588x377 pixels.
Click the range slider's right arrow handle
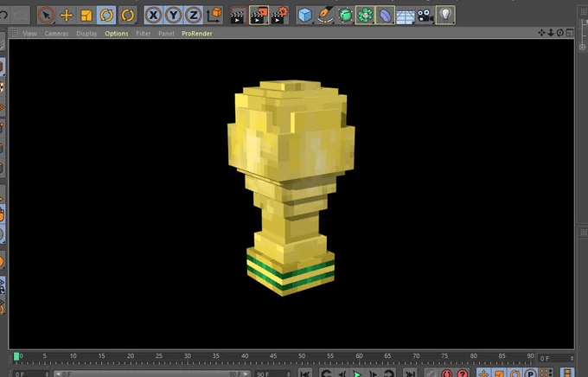pos(246,374)
